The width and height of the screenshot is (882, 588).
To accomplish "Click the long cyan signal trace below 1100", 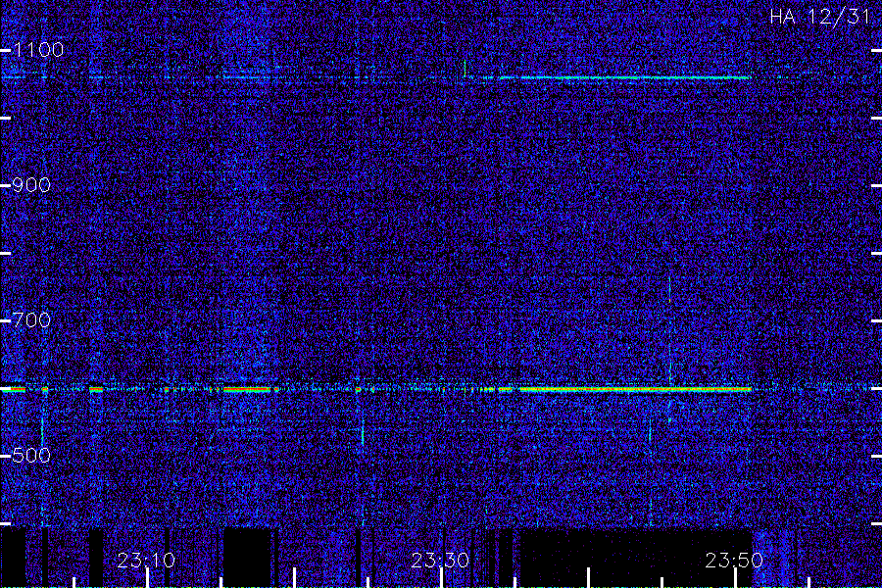I will (x=624, y=77).
